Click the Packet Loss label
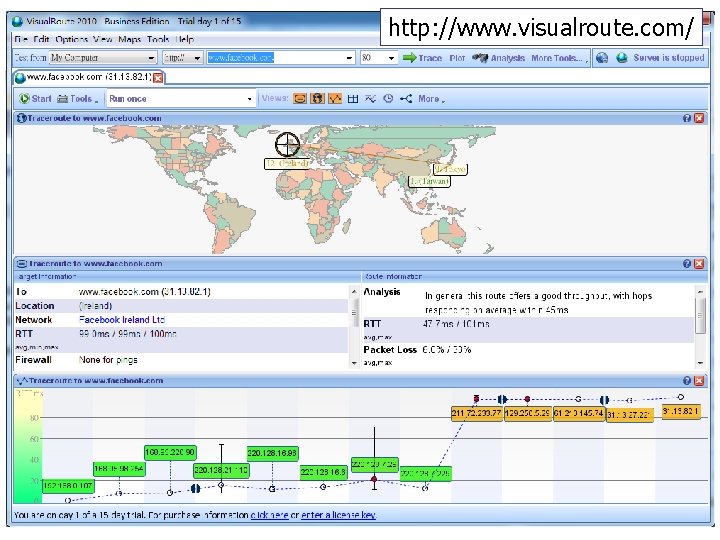This screenshot has height=540, width=720. pyautogui.click(x=390, y=350)
